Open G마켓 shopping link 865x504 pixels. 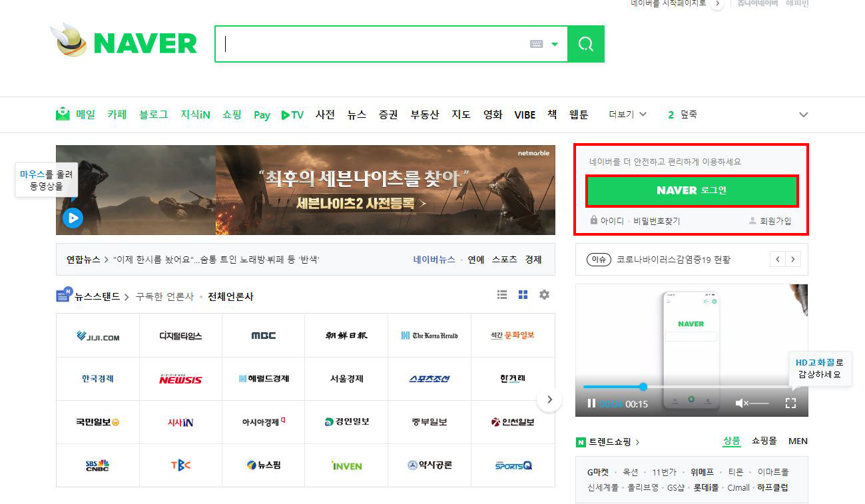pyautogui.click(x=598, y=472)
